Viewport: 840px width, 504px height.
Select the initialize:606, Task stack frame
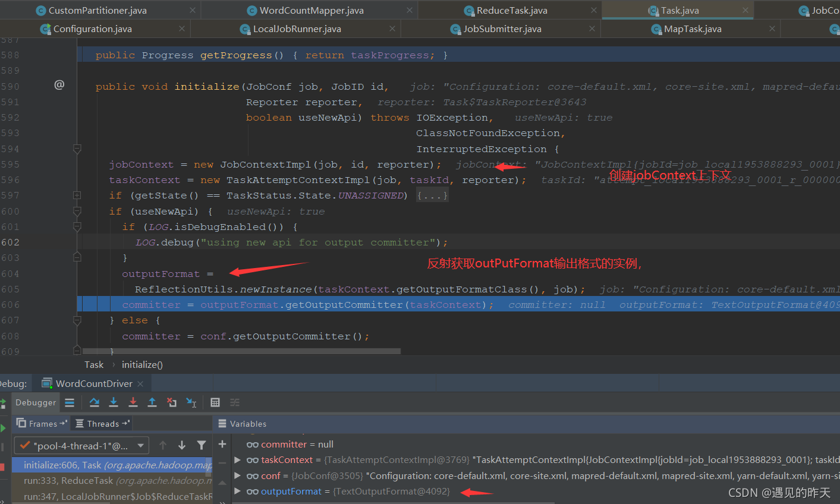112,465
